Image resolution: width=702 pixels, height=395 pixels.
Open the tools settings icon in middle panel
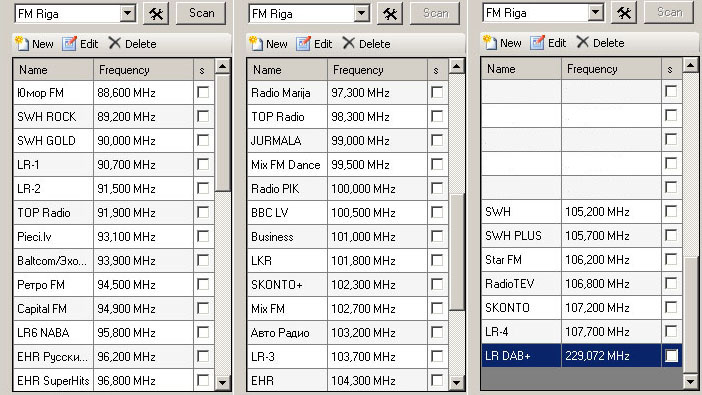pyautogui.click(x=390, y=14)
